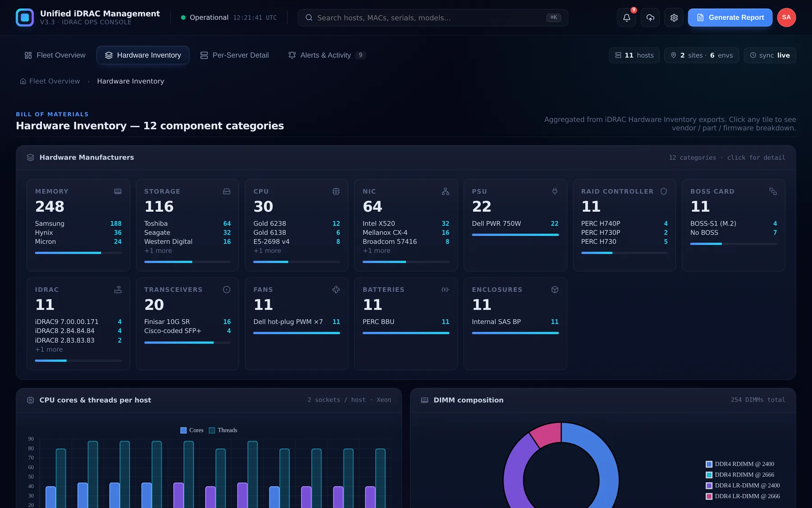
Task: Click the sites location pin icon
Action: click(674, 55)
